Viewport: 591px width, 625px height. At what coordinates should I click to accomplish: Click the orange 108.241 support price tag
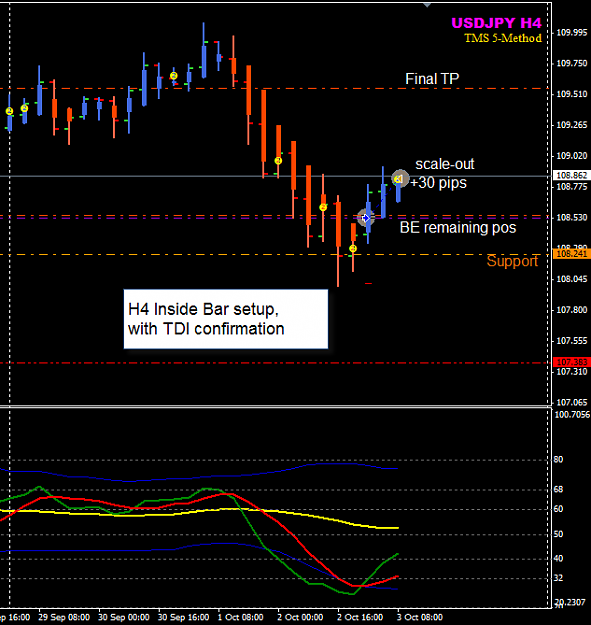[571, 254]
